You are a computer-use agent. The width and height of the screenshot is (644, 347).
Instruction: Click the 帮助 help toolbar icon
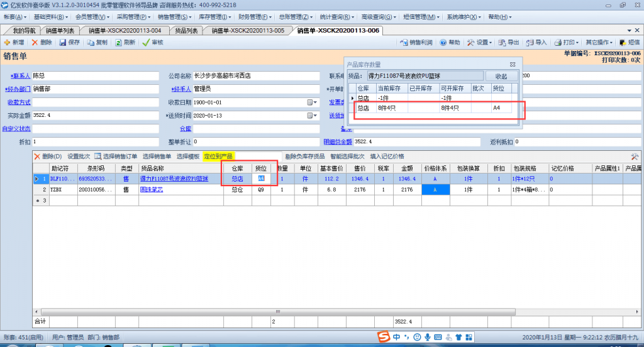pyautogui.click(x=443, y=43)
